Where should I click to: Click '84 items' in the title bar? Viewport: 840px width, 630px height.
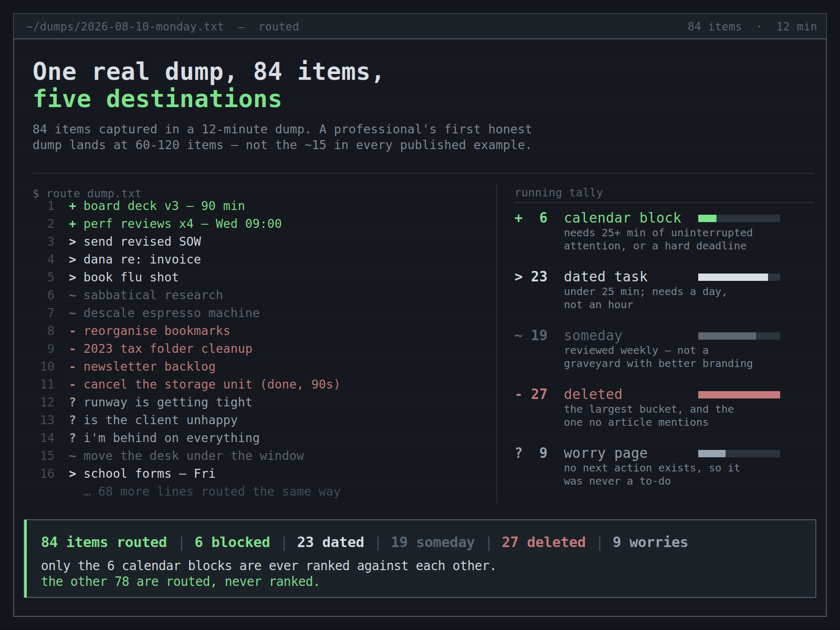pos(715,27)
